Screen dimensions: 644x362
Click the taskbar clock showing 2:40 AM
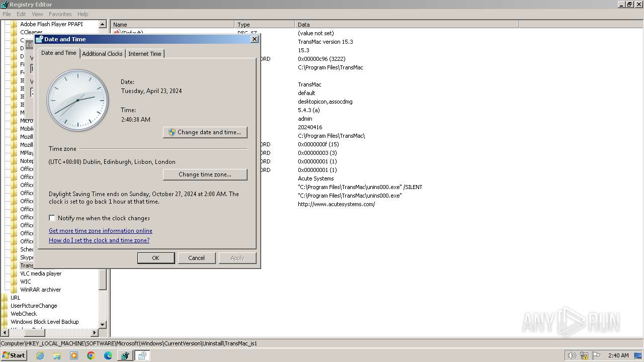coord(618,355)
